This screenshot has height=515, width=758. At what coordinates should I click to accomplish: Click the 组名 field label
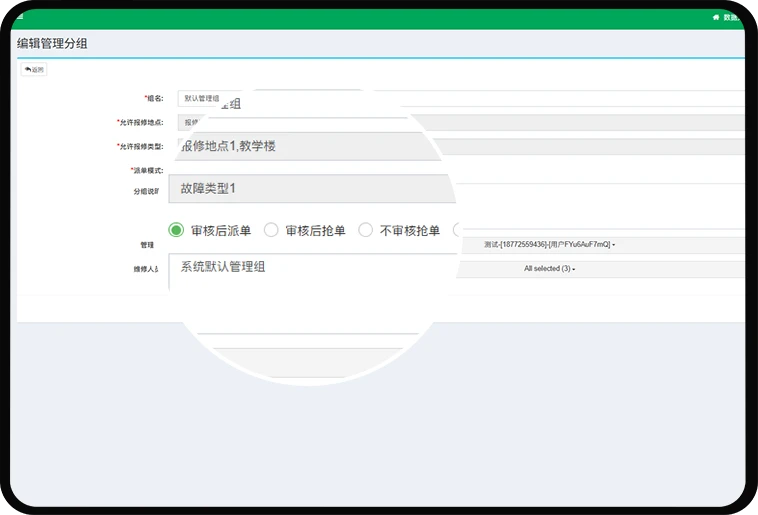pyautogui.click(x=154, y=98)
